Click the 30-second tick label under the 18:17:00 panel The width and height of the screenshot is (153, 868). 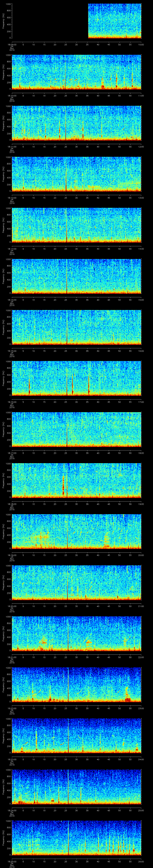(x=76, y=453)
